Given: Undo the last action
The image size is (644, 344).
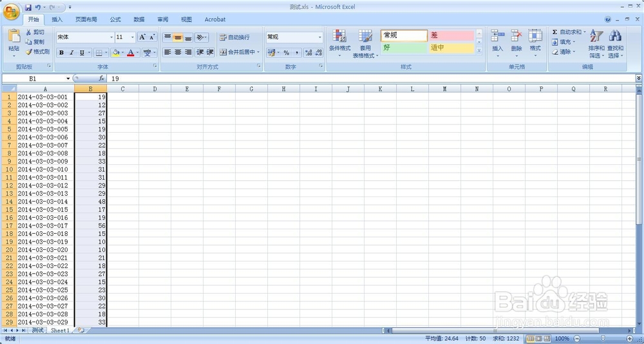Looking at the screenshot, I should (38, 7).
